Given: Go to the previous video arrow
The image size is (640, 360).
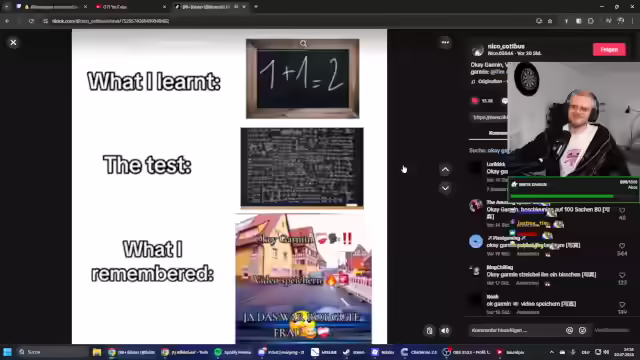Looking at the screenshot, I should pyautogui.click(x=445, y=169).
